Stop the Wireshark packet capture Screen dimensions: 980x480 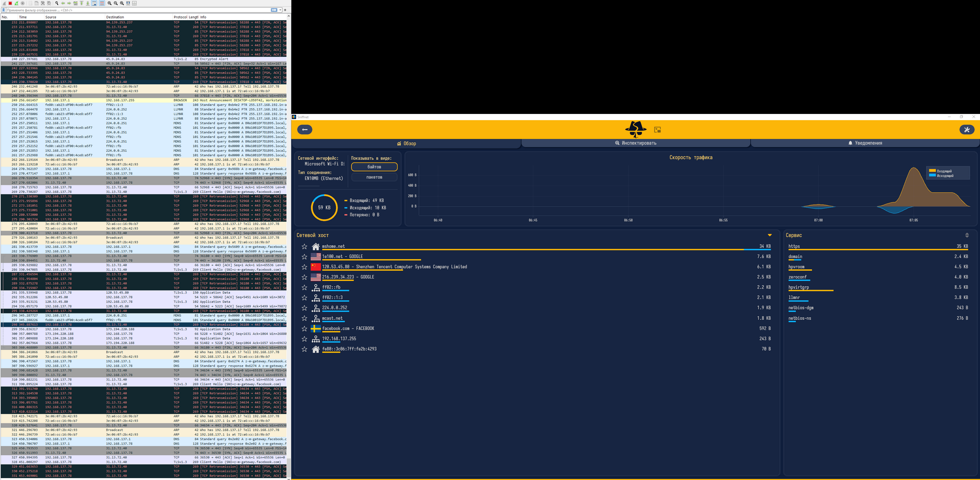click(10, 3)
